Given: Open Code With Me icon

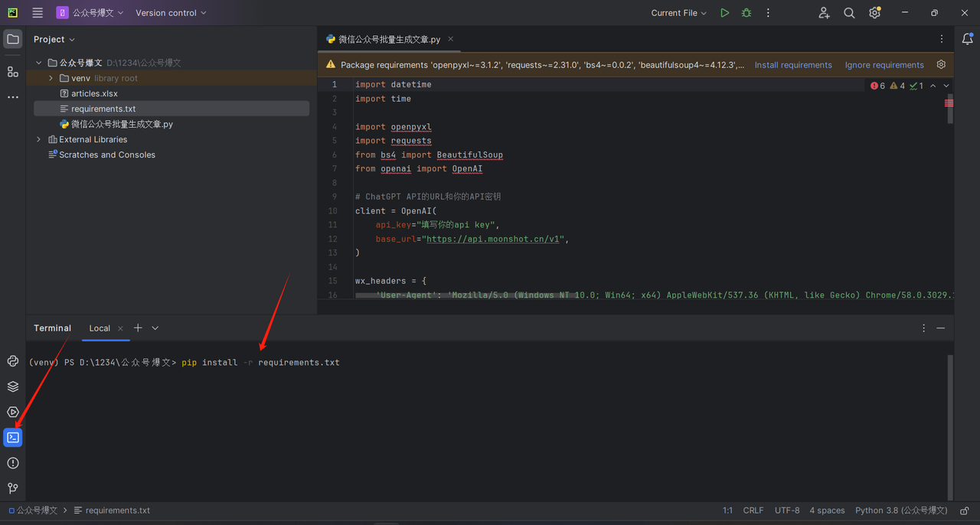Looking at the screenshot, I should click(x=824, y=13).
